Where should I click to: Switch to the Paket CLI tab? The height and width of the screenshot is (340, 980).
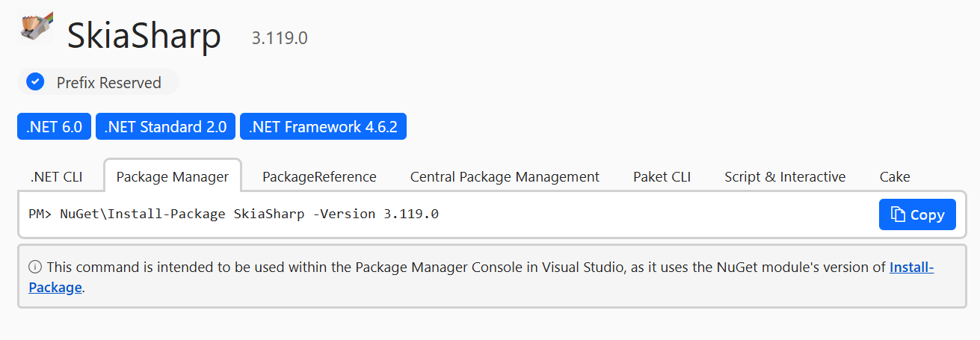pos(662,177)
